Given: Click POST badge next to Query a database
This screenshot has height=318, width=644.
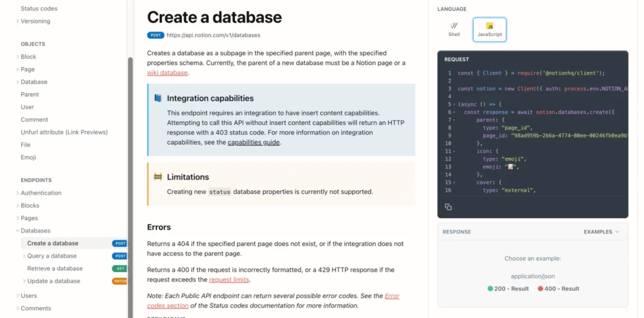Looking at the screenshot, I should (119, 256).
